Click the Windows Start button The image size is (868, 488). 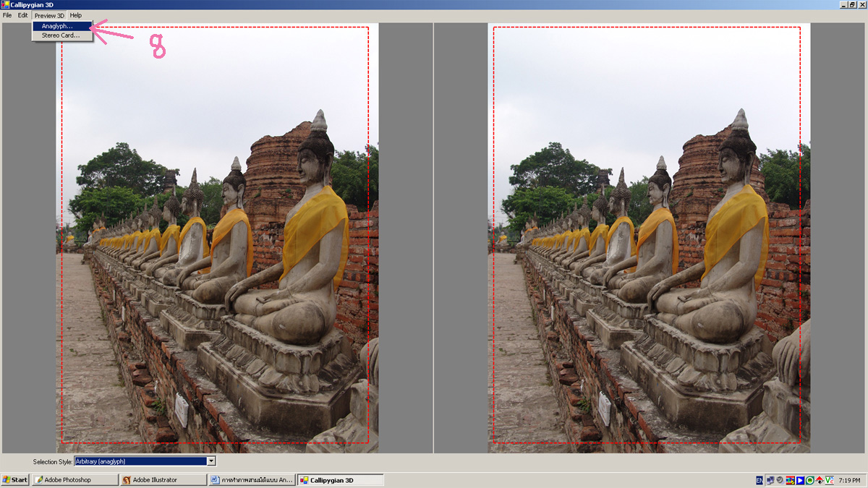pos(15,480)
